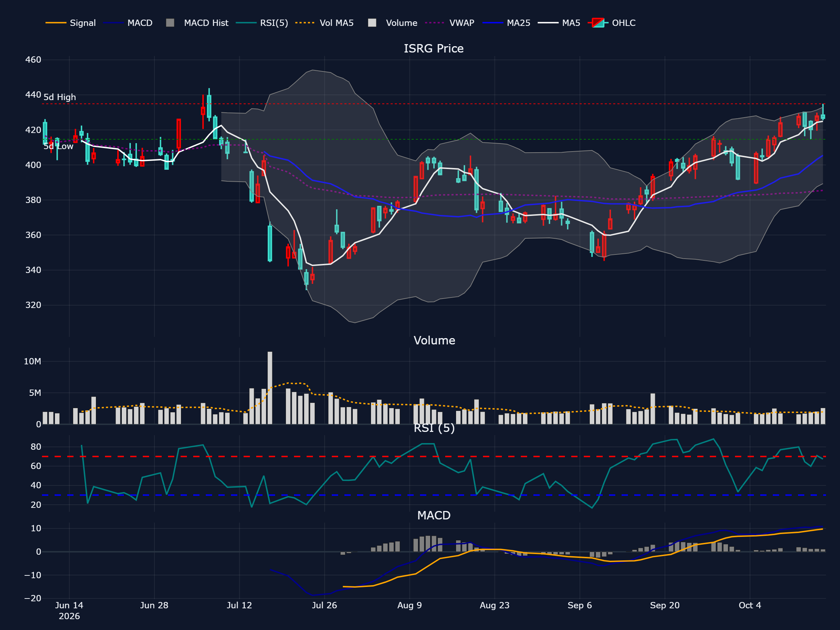Image resolution: width=840 pixels, height=630 pixels.
Task: Click the 5d High annotation label
Action: [59, 97]
